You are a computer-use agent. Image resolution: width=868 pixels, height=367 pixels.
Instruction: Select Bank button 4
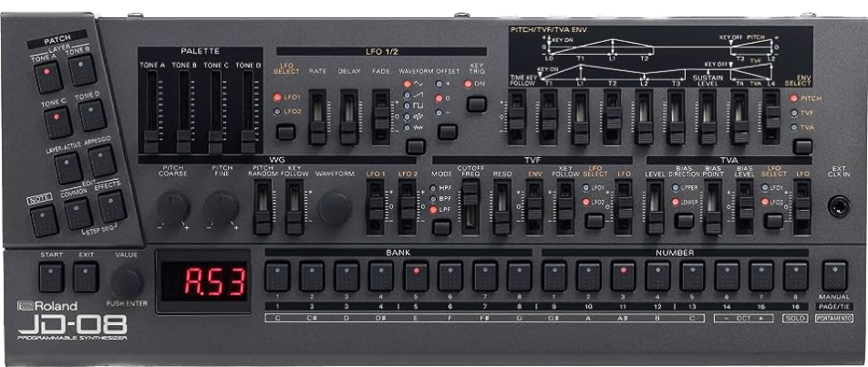[381, 277]
